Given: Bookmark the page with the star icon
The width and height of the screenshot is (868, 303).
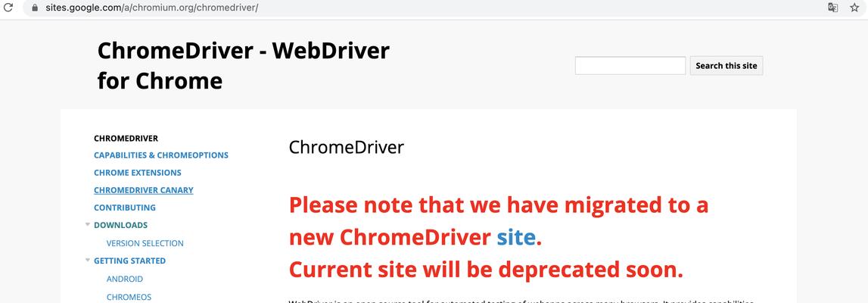Looking at the screenshot, I should tap(854, 8).
